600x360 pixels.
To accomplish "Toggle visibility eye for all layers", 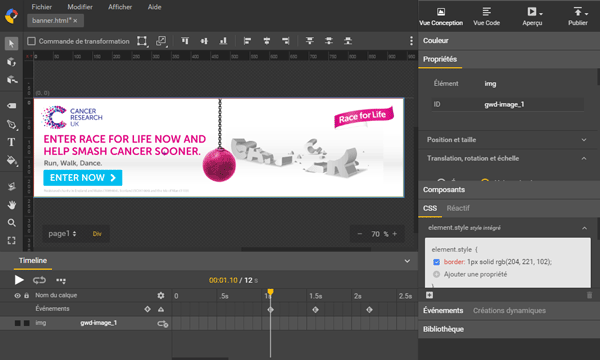I will coord(17,295).
